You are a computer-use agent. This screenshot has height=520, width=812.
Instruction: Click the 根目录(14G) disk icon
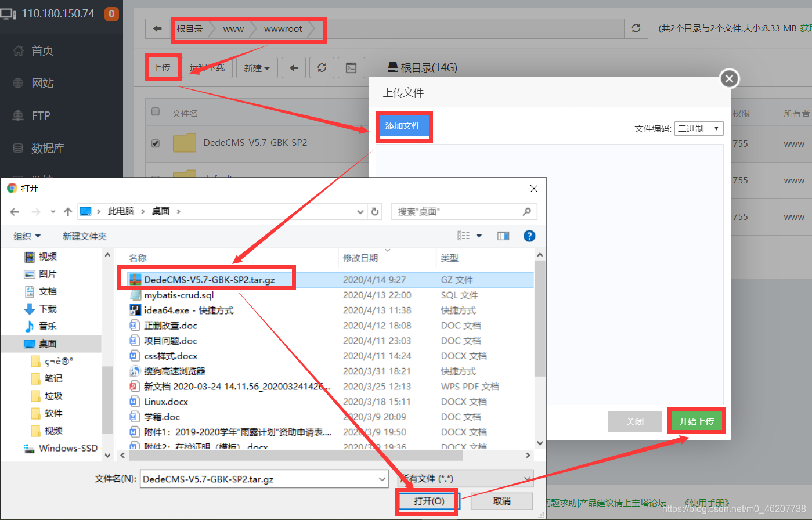[x=393, y=67]
